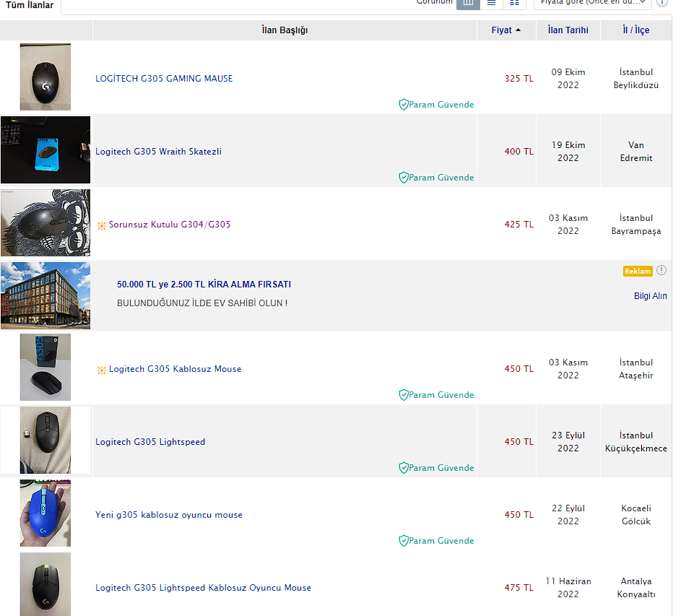The image size is (686, 616).
Task: Click Param Güvende shield in Ataşehir row
Action: [x=404, y=395]
